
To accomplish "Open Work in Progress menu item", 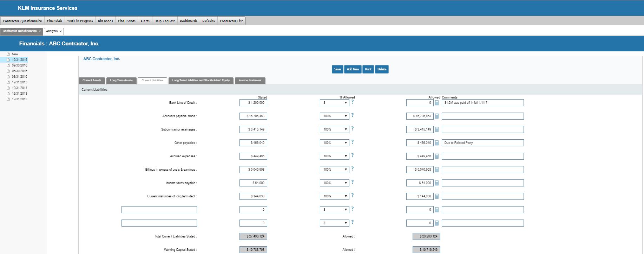I will click(80, 21).
